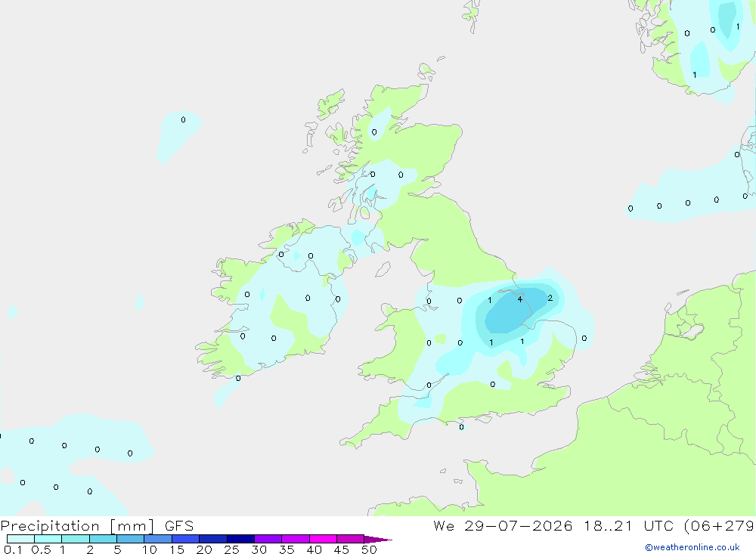Image resolution: width=756 pixels, height=554 pixels.
Task: Click the '0.1' legend scale label
Action: 13,549
